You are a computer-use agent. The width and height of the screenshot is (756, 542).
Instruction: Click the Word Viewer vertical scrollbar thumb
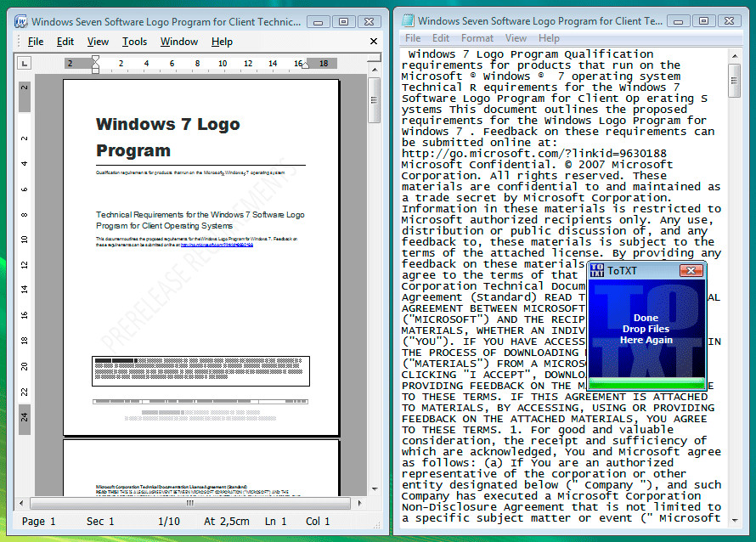tap(374, 100)
